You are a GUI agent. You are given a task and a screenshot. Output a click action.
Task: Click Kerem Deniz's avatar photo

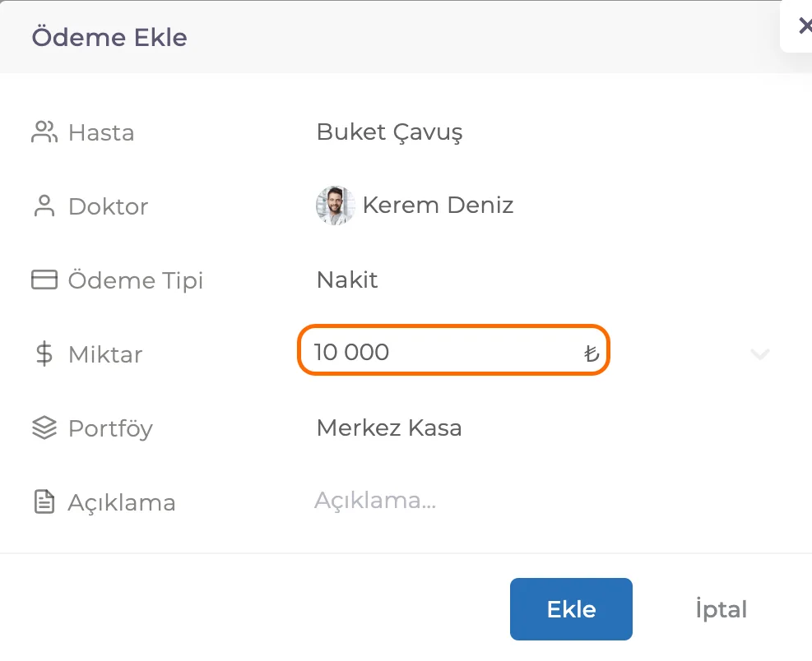coord(336,206)
